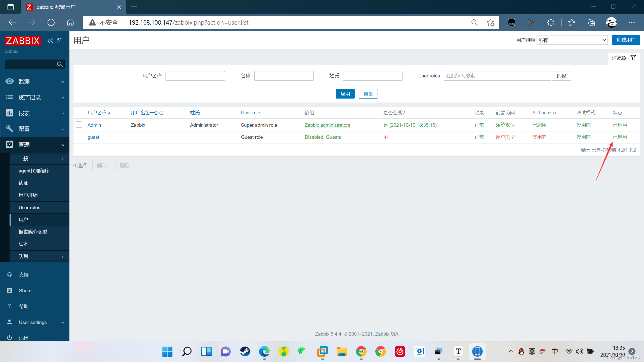
Task: Expand the 配置 menu section
Action: tap(35, 129)
